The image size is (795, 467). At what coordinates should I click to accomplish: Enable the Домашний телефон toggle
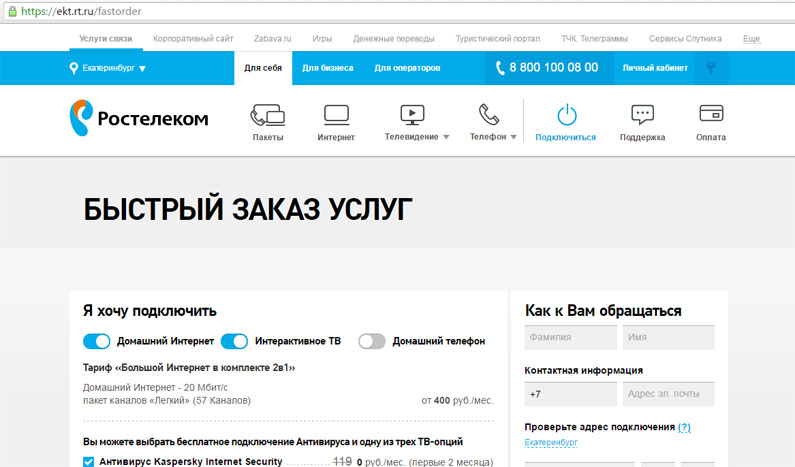click(371, 341)
